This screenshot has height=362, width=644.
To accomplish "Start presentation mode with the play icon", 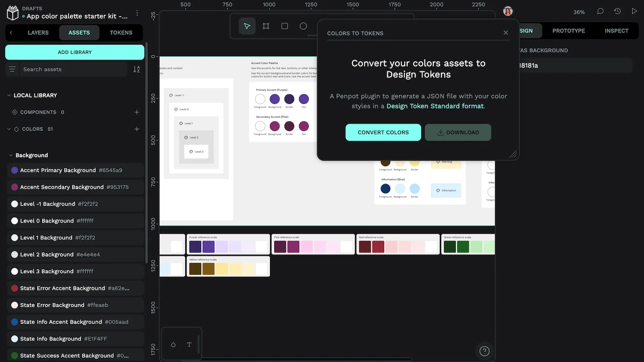I will click(x=635, y=11).
